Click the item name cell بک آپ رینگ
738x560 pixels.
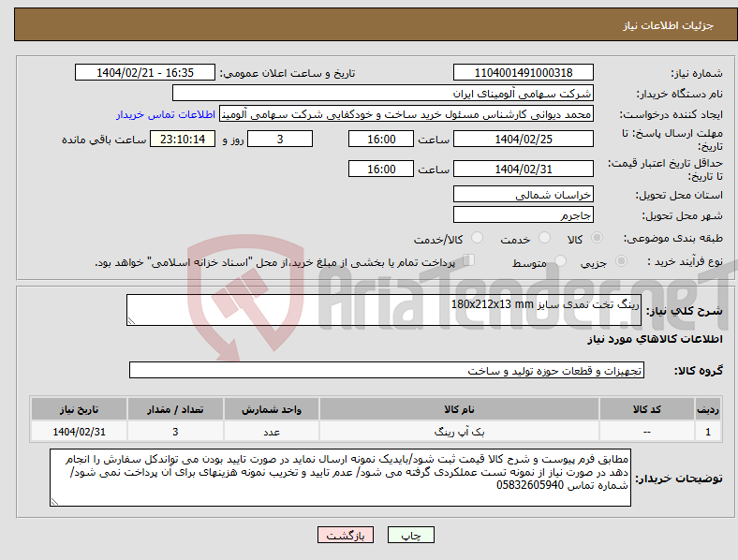tap(459, 432)
